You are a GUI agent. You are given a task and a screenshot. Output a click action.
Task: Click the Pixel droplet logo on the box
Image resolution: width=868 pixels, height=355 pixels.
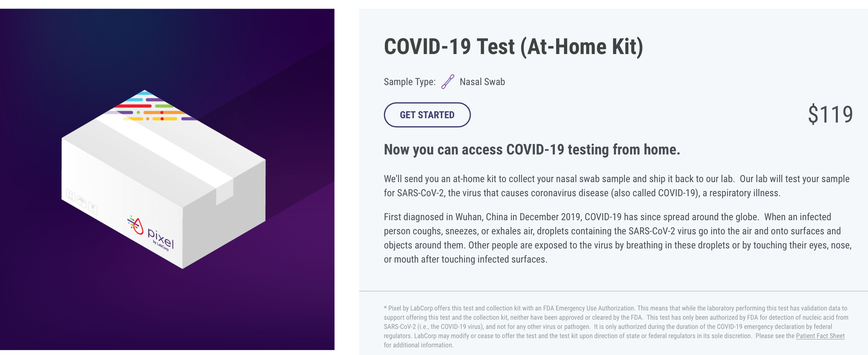(135, 225)
